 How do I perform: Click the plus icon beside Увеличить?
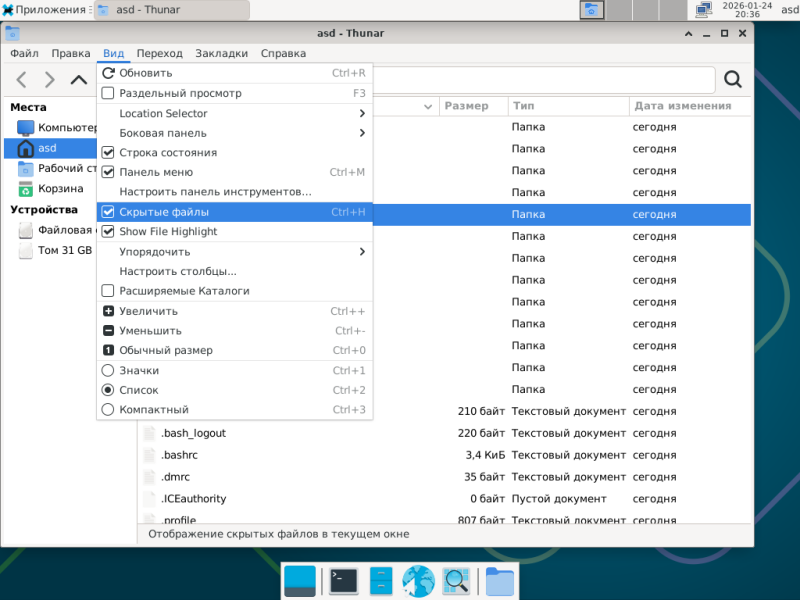pyautogui.click(x=108, y=311)
